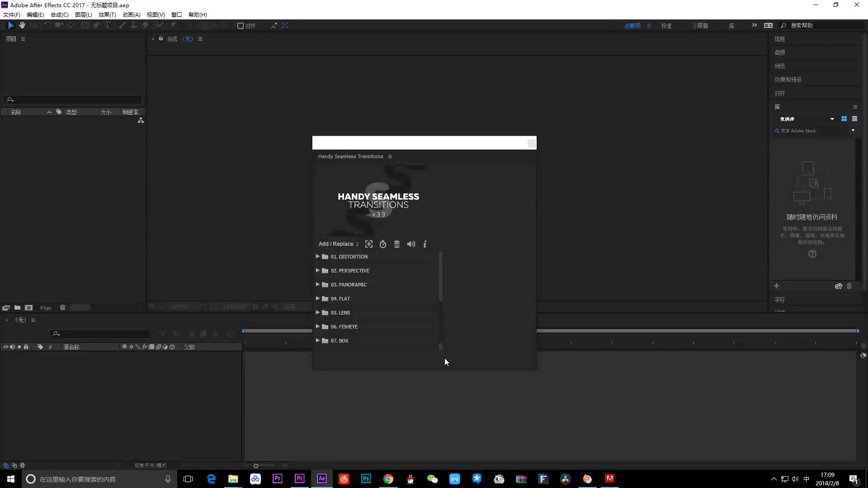Viewport: 868px width, 488px height.
Task: Click the solo column header in timeline
Action: [19, 347]
